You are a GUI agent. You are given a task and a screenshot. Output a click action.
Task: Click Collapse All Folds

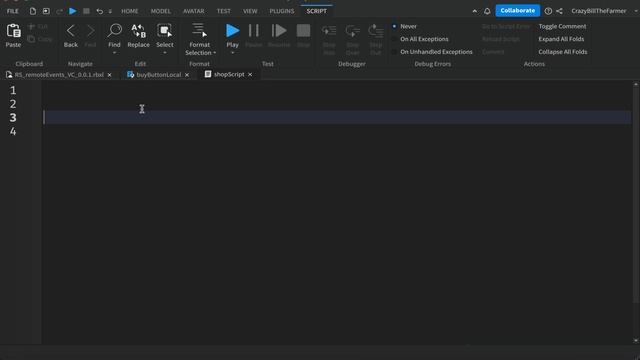[x=562, y=52]
